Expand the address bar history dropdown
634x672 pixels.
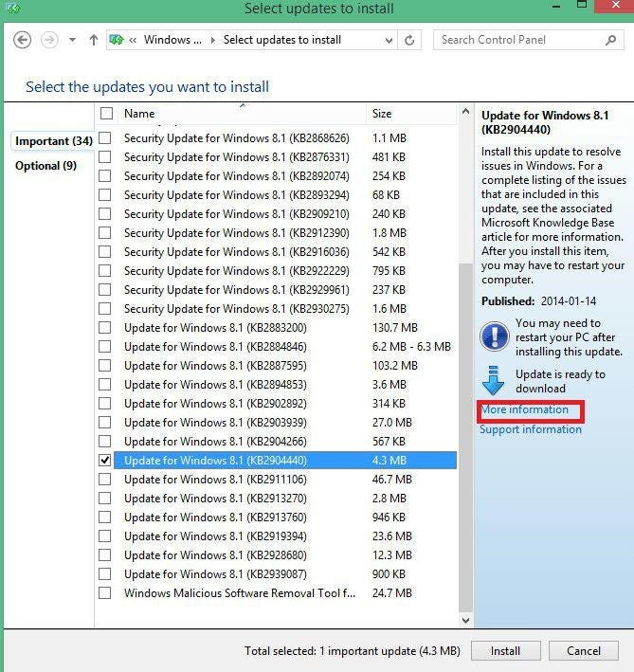(389, 41)
